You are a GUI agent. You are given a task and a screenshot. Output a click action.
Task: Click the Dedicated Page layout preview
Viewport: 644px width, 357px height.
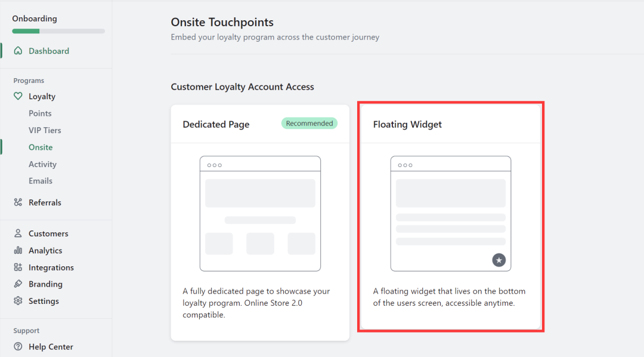(x=260, y=213)
